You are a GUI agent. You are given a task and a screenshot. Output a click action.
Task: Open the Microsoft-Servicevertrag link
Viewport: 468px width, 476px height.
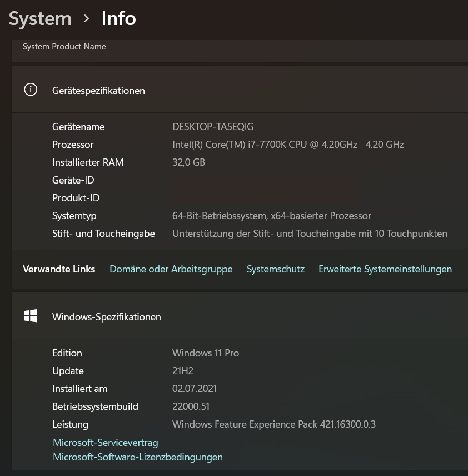click(105, 443)
